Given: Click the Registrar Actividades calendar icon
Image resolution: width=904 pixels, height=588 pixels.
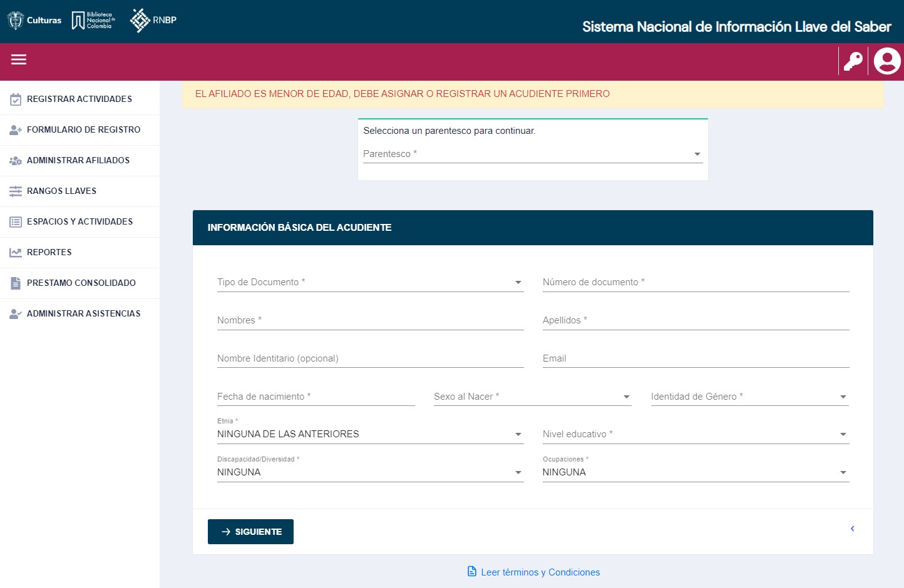Looking at the screenshot, I should [16, 99].
